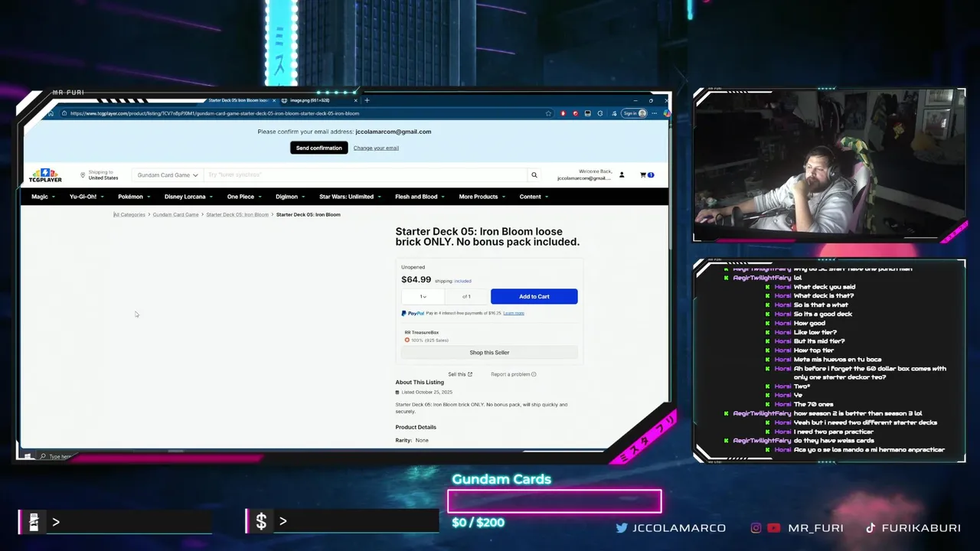Open the shopping cart icon
Image resolution: width=980 pixels, height=551 pixels.
click(x=643, y=175)
